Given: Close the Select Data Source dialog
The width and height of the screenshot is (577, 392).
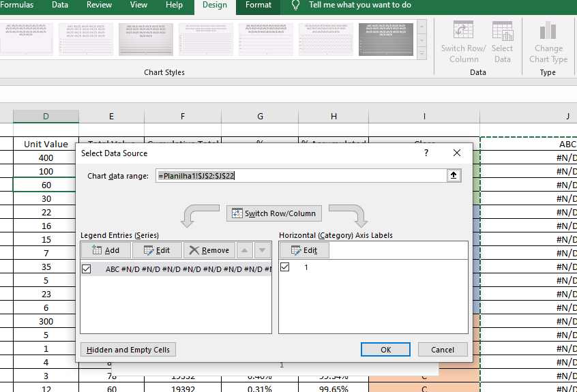Looking at the screenshot, I should [x=457, y=153].
